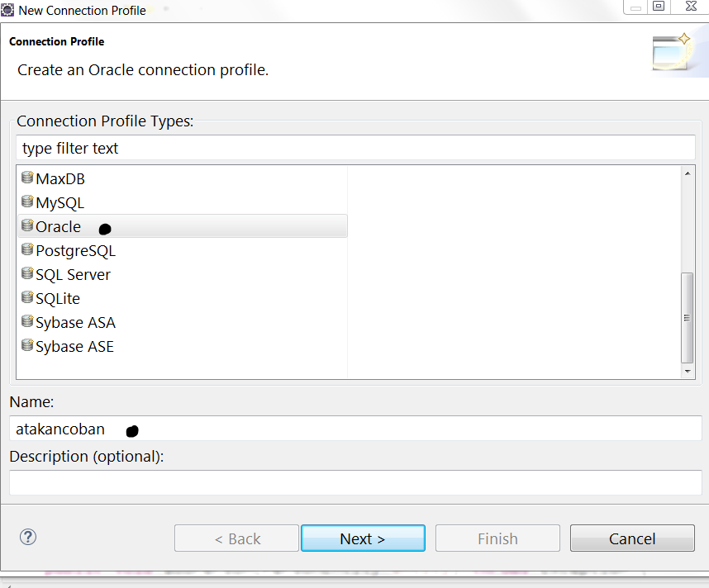Viewport: 709px width, 588px height.
Task: Choose SQL Server from profile types
Action: click(x=73, y=274)
